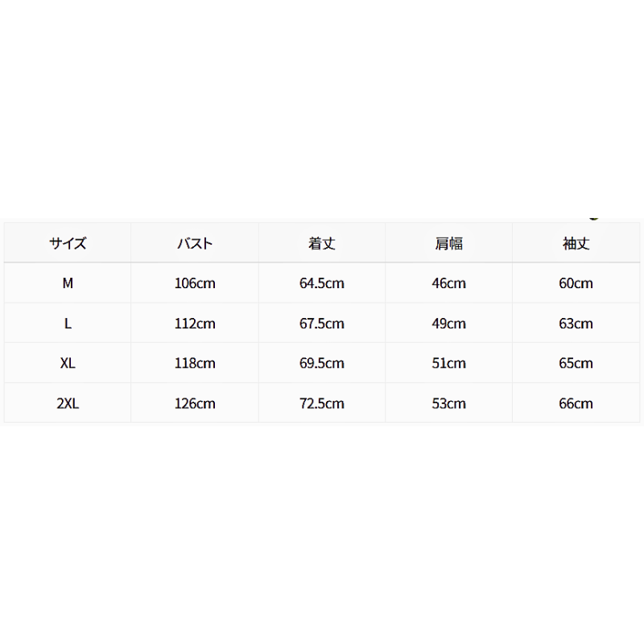
Task: Click the 112cm bust cell
Action: (x=195, y=324)
